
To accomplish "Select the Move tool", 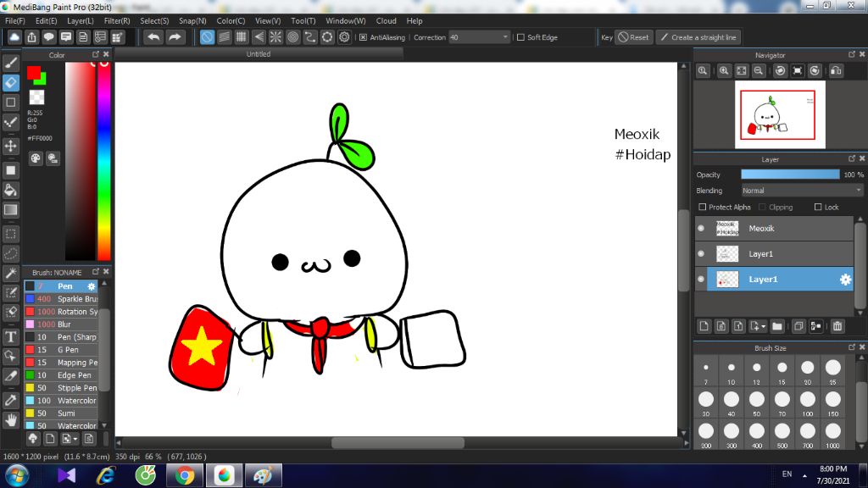I will pos(10,146).
